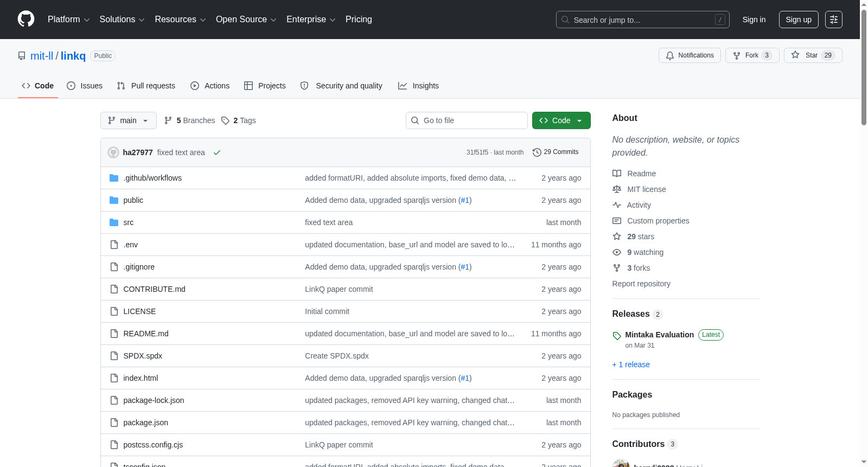The height and width of the screenshot is (467, 868).
Task: Click the forks icon in About
Action: 617,268
